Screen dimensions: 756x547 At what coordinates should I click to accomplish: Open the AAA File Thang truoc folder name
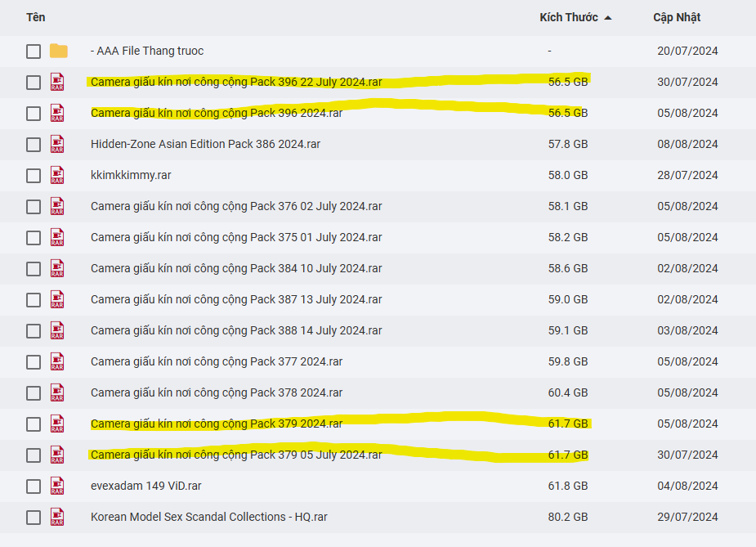[x=147, y=51]
